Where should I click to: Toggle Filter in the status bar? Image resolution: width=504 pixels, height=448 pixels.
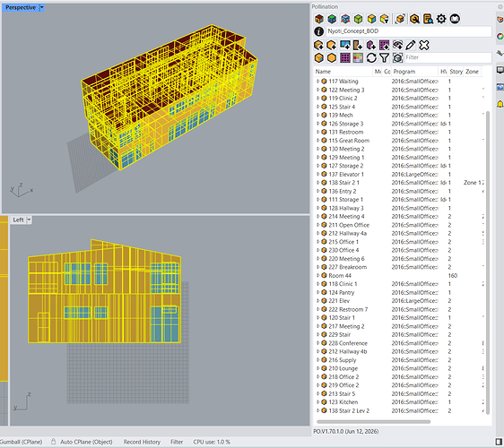pos(177,442)
